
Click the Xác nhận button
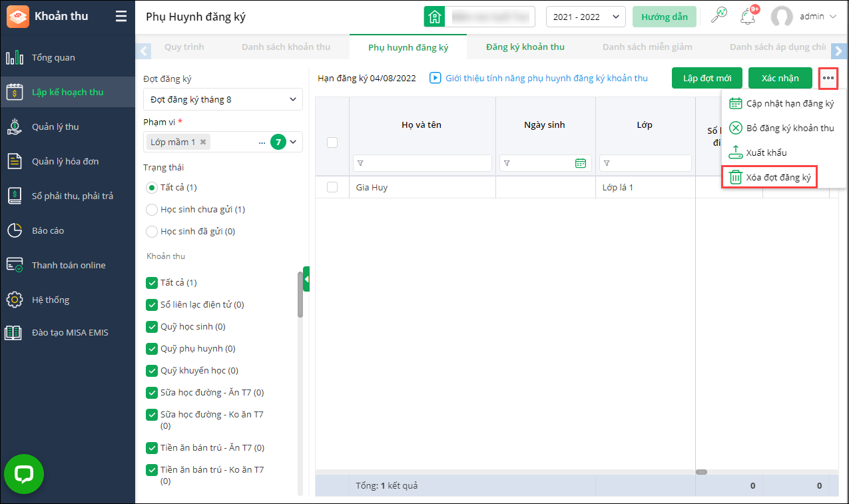tap(780, 78)
